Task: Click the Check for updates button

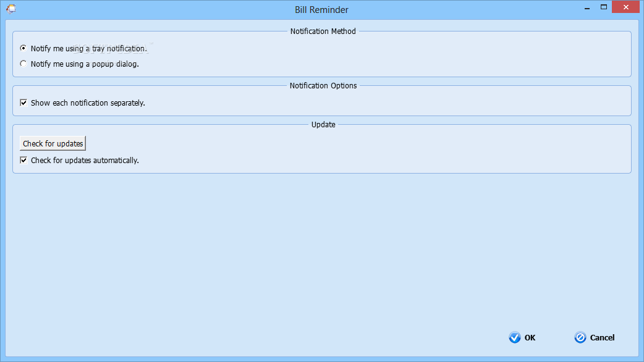Action: pyautogui.click(x=53, y=143)
